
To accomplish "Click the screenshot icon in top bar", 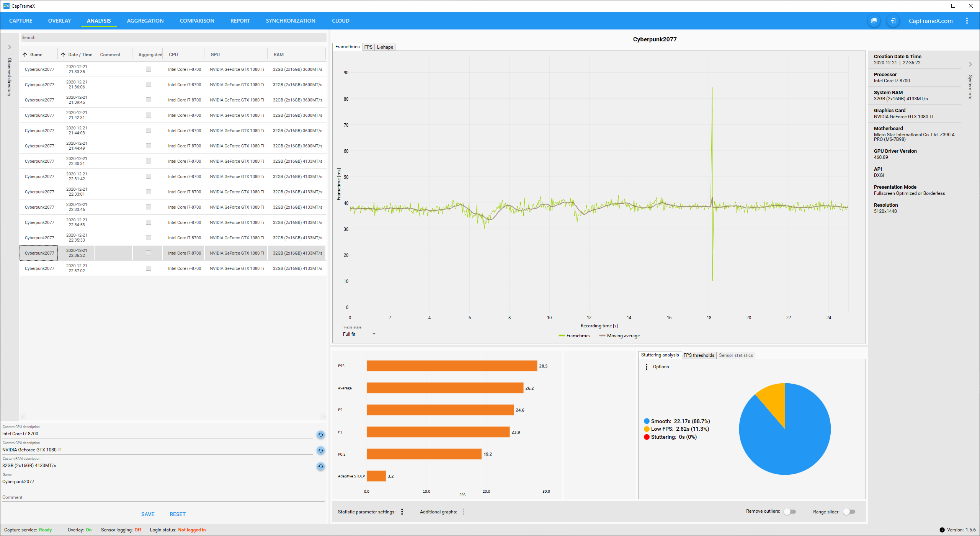I will [x=874, y=21].
